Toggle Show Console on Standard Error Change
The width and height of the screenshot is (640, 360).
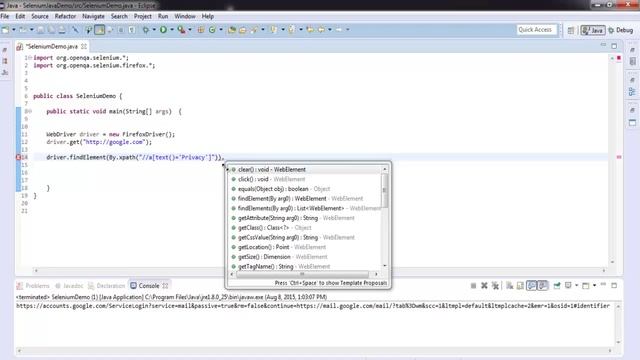[x=543, y=286]
